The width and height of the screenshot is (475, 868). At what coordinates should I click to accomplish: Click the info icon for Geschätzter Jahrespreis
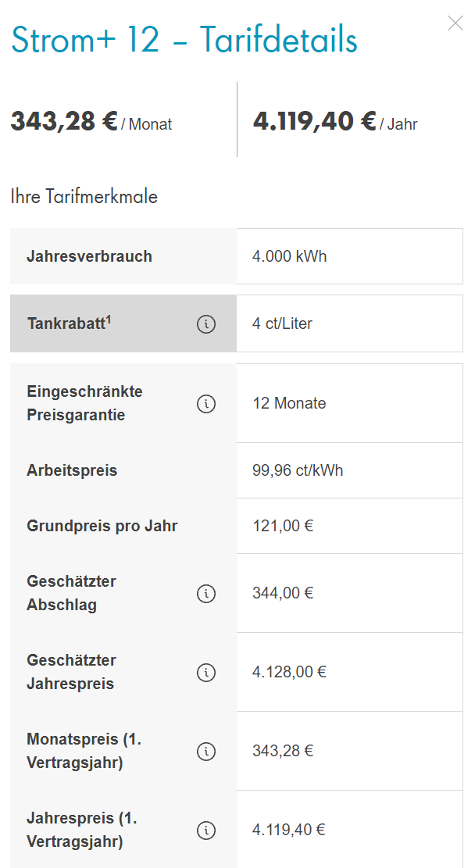206,672
